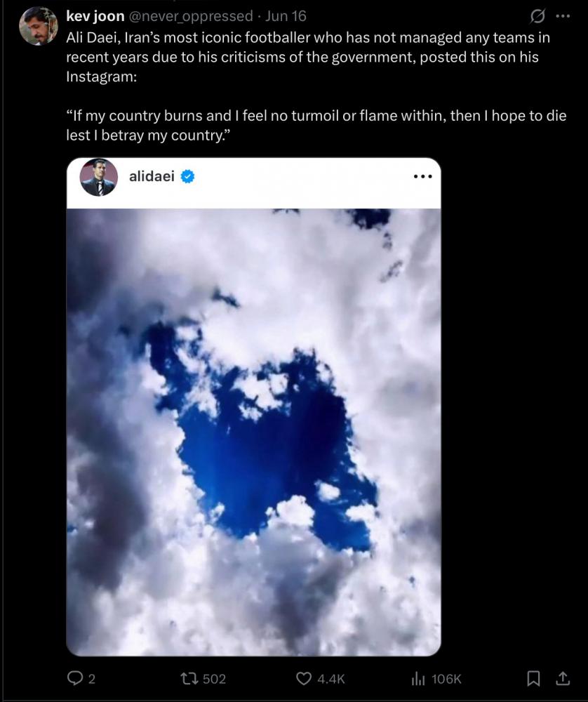Click the quote beginning "If my country burns"

click(x=316, y=125)
